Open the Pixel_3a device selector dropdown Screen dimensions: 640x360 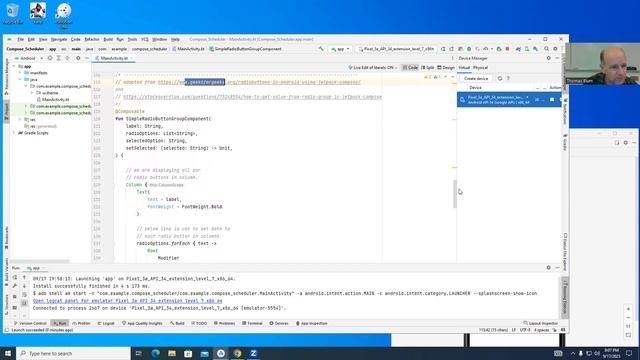click(397, 49)
